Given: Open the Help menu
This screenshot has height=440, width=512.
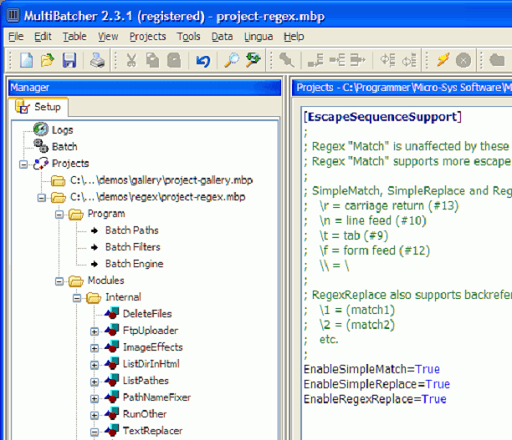Looking at the screenshot, I should coord(294,36).
